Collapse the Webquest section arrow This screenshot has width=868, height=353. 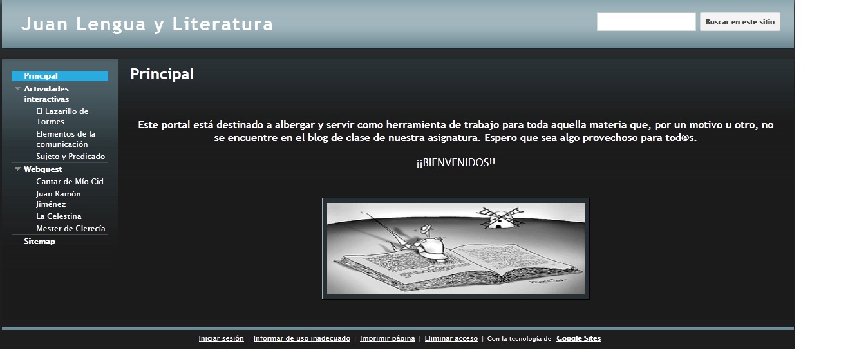point(18,169)
